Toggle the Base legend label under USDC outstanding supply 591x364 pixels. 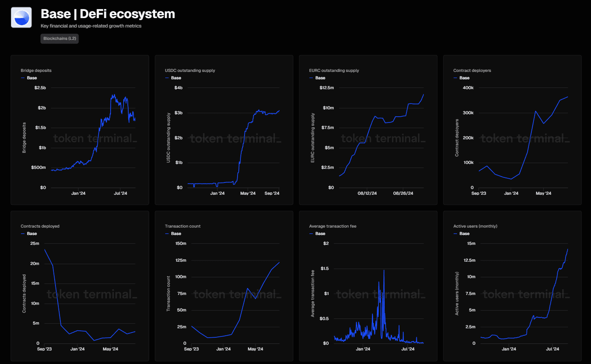click(x=176, y=78)
